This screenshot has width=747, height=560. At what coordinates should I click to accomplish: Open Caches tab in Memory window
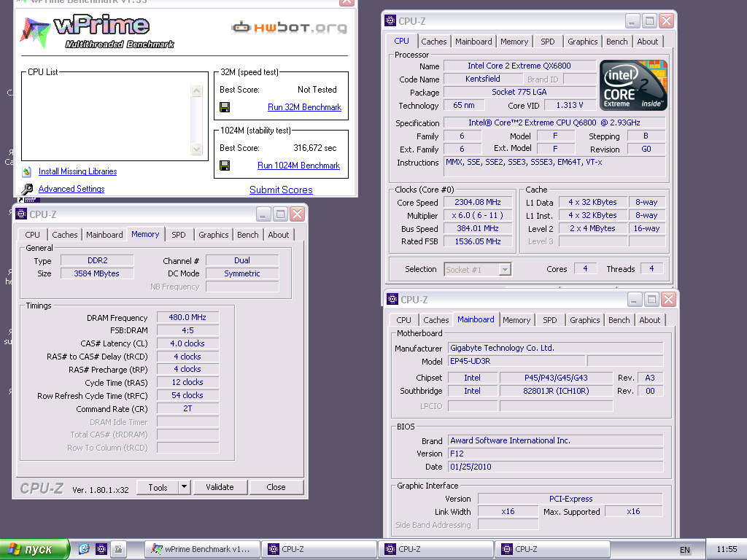(64, 235)
